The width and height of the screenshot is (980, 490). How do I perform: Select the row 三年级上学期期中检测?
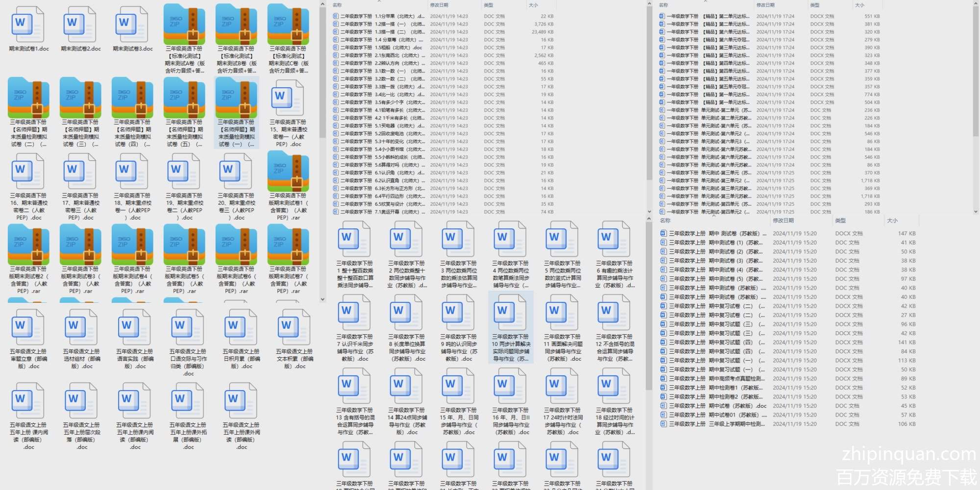(787, 424)
